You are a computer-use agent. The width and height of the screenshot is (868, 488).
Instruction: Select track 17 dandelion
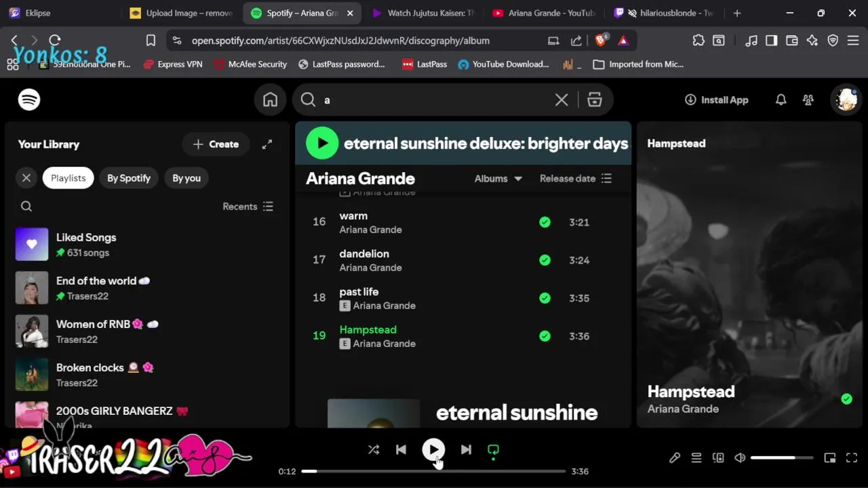(463, 260)
